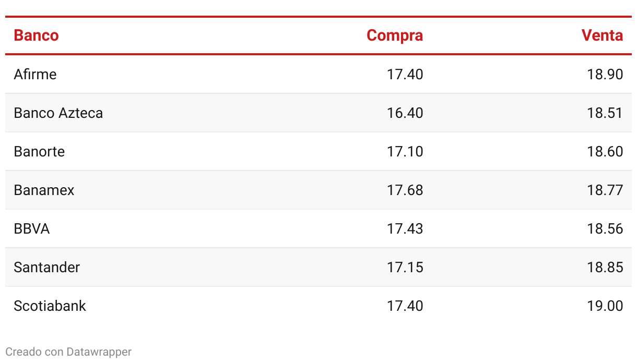Click Scotiabank's Venta value 19.00

605,306
